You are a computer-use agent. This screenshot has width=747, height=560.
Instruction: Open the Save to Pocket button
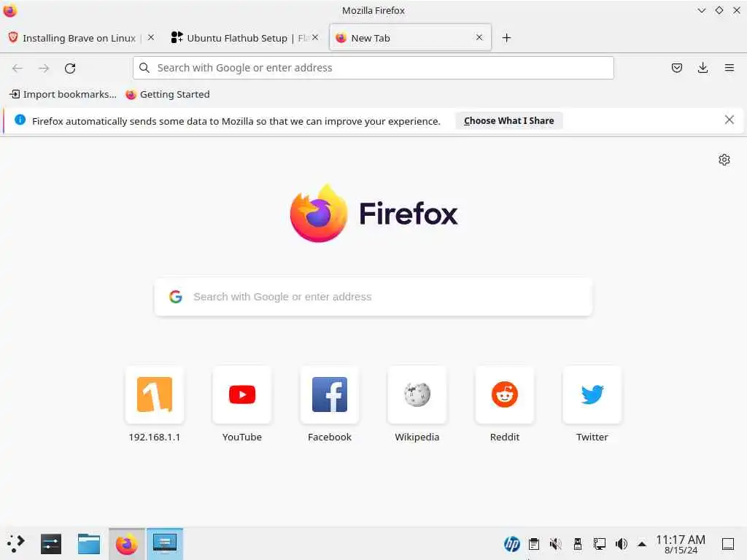[676, 68]
